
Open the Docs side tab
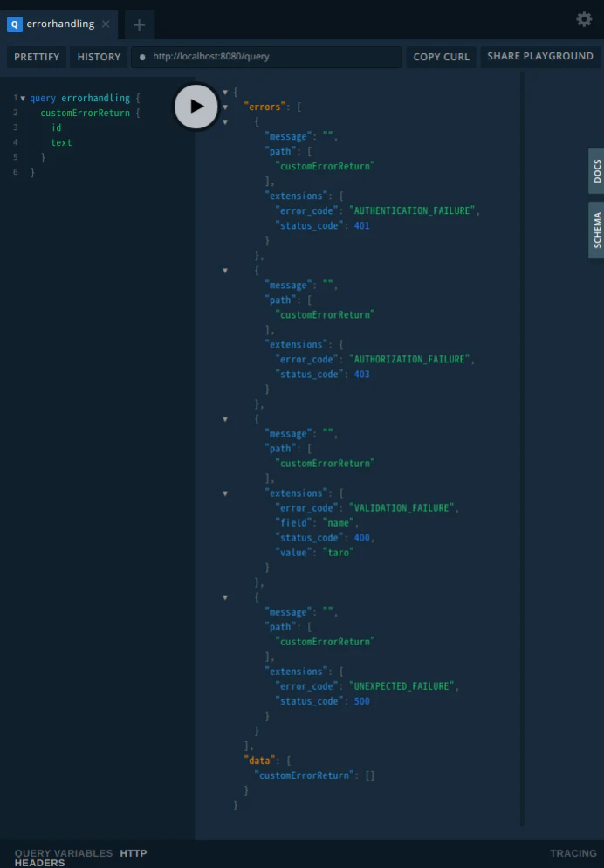(596, 171)
